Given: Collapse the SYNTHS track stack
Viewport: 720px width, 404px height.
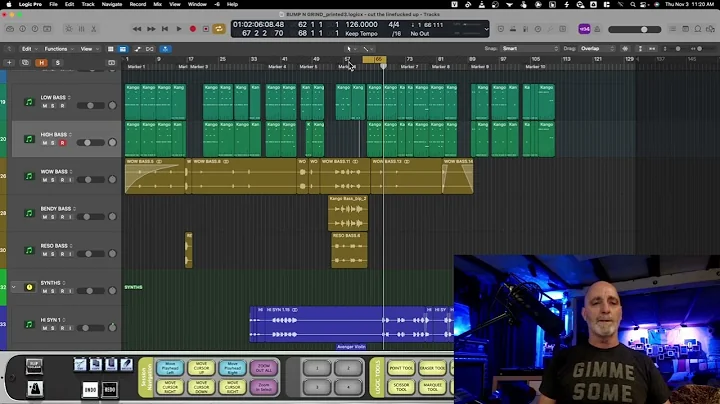Looking at the screenshot, I should pos(13,287).
